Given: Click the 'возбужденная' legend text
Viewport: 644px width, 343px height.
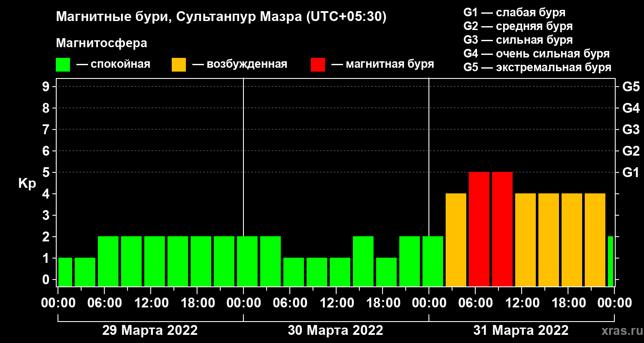Looking at the screenshot, I should click(247, 65).
